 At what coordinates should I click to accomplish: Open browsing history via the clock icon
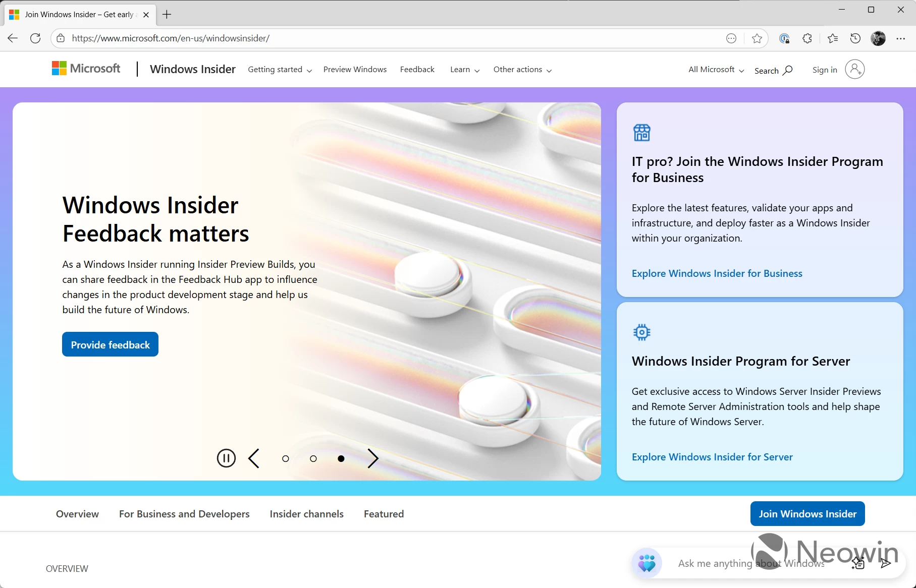click(855, 38)
